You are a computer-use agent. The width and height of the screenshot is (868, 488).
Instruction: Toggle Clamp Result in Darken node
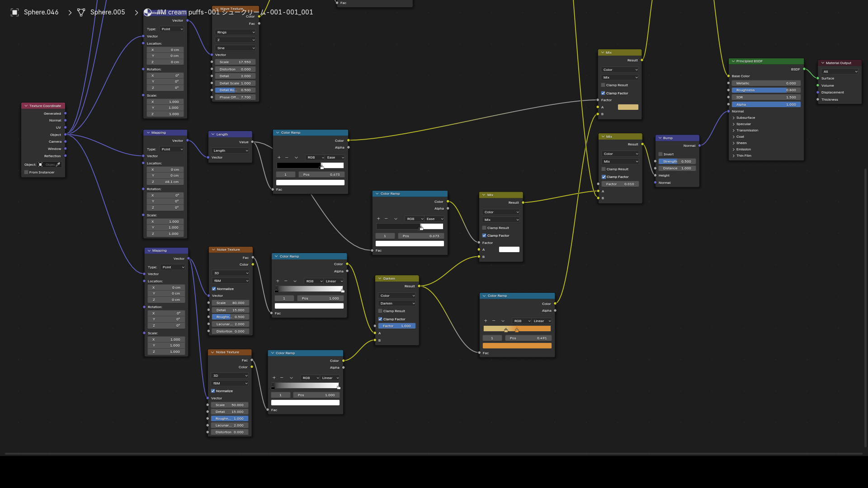click(x=380, y=311)
